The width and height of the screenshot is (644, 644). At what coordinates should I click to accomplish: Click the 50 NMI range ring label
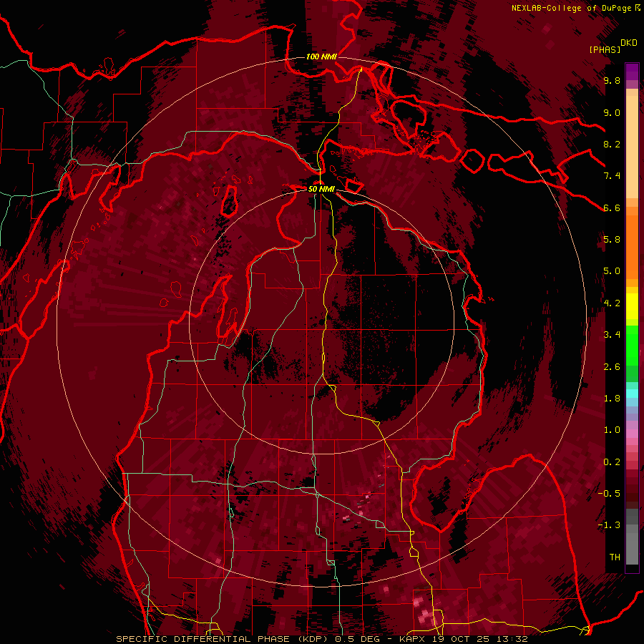(x=321, y=189)
